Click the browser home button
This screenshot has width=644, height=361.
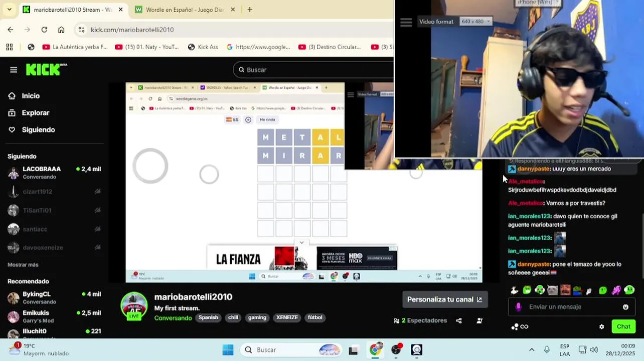click(x=61, y=30)
